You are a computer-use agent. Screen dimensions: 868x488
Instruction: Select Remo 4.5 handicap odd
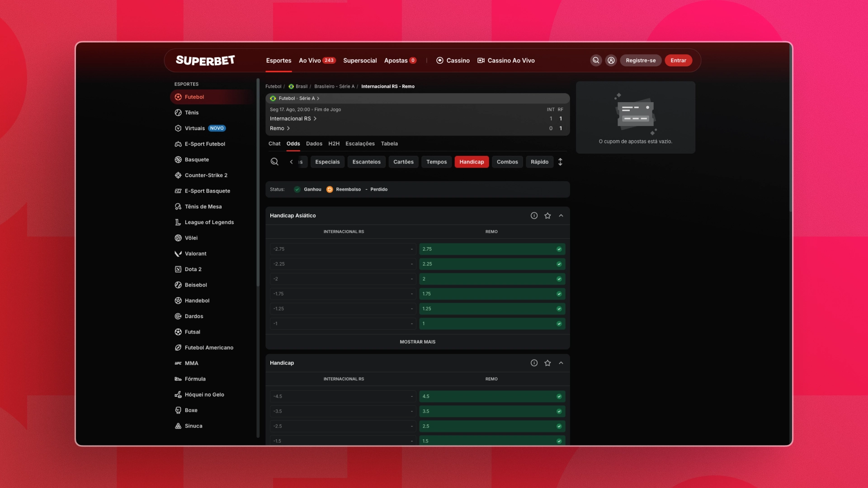(492, 396)
